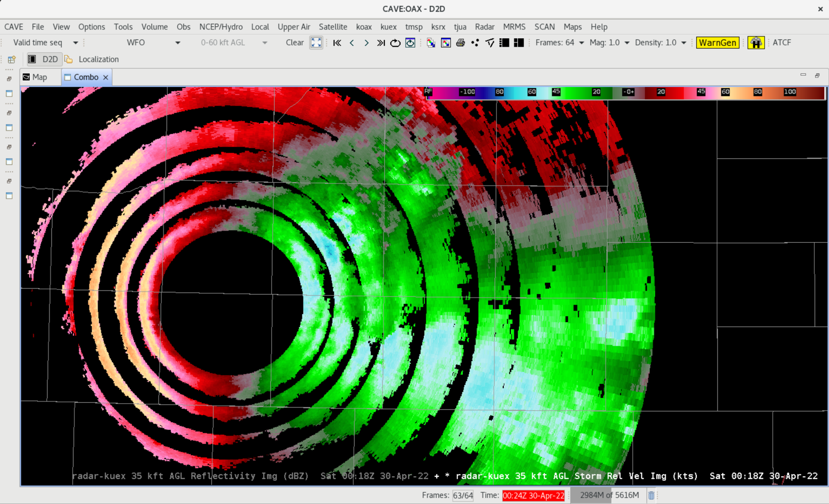829x504 pixels.
Task: Click the green color bar near 20
Action: click(x=596, y=92)
